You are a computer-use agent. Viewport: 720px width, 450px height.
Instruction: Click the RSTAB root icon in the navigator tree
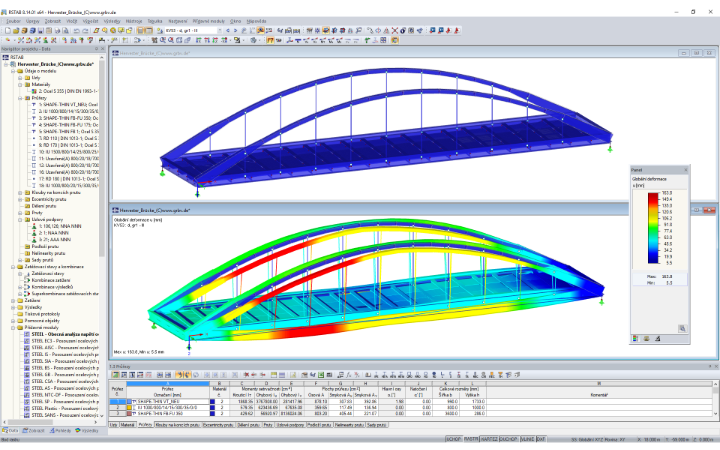click(6, 57)
